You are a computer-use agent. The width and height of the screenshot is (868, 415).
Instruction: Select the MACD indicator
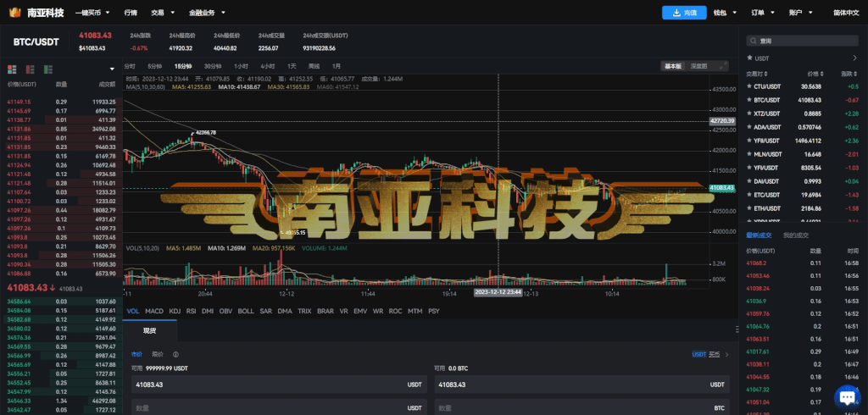[x=154, y=311]
